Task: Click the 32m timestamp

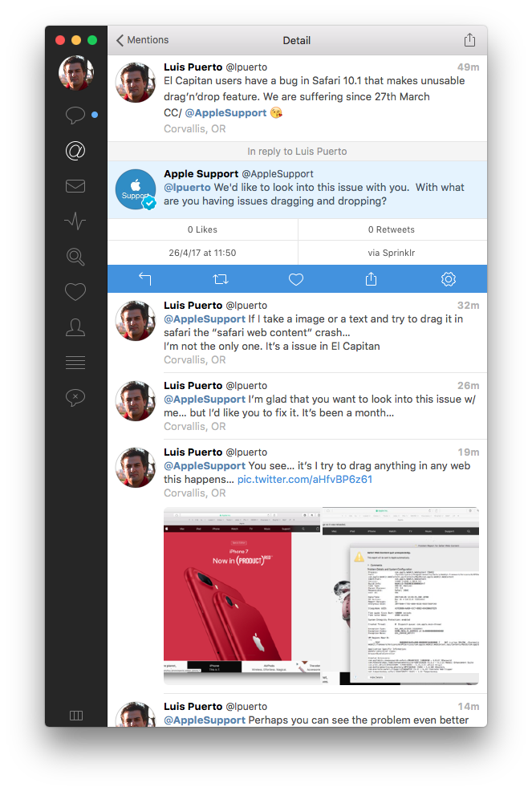Action: pyautogui.click(x=469, y=305)
